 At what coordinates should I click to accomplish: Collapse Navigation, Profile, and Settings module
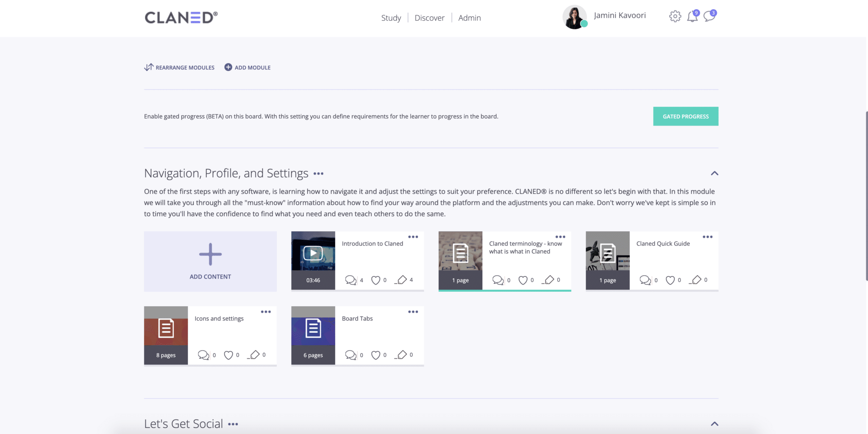(x=715, y=173)
